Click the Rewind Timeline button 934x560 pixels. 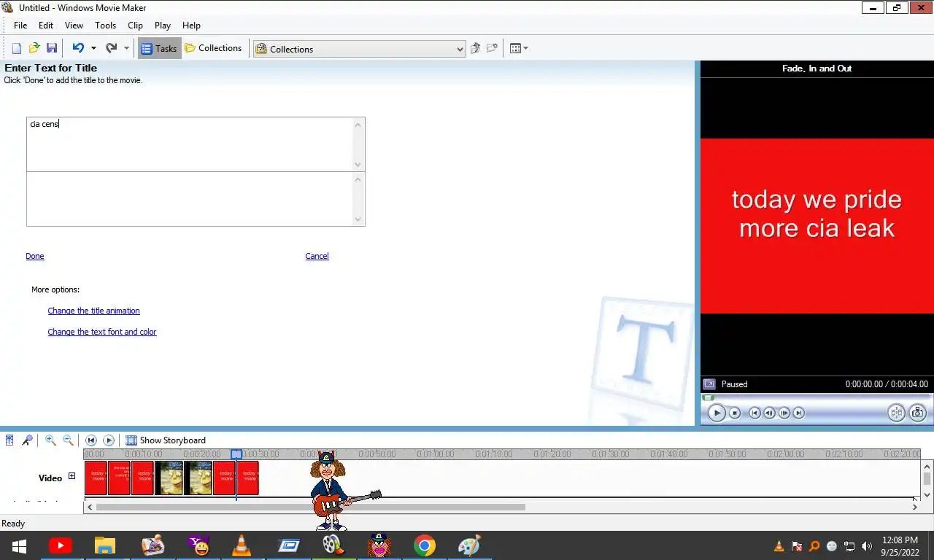coord(91,440)
